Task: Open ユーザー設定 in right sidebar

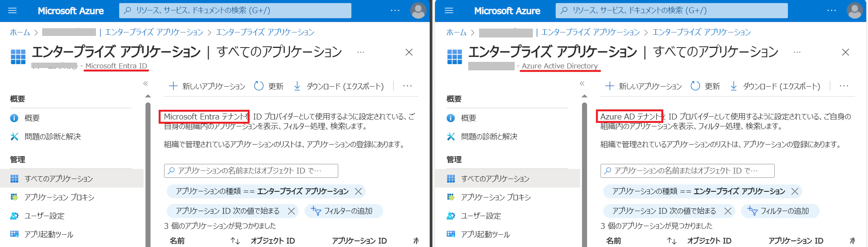Action: pyautogui.click(x=508, y=216)
